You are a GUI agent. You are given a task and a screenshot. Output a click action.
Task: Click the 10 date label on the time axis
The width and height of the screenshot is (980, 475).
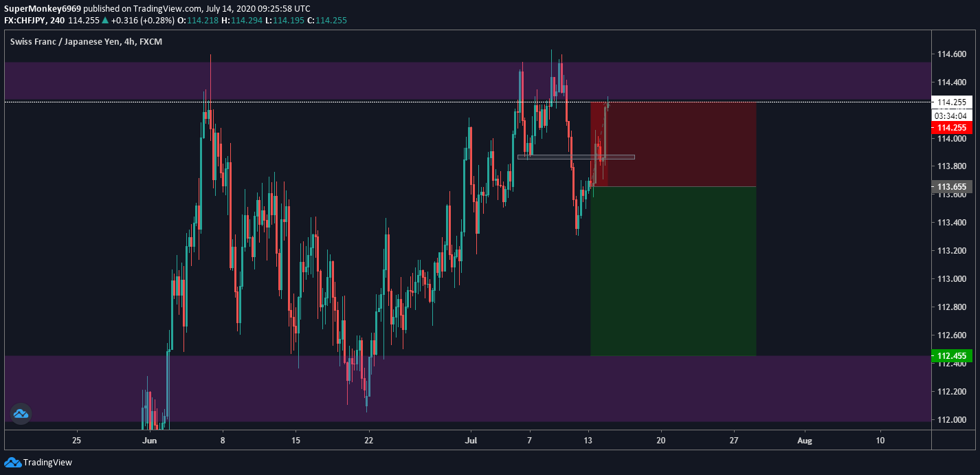(880, 440)
